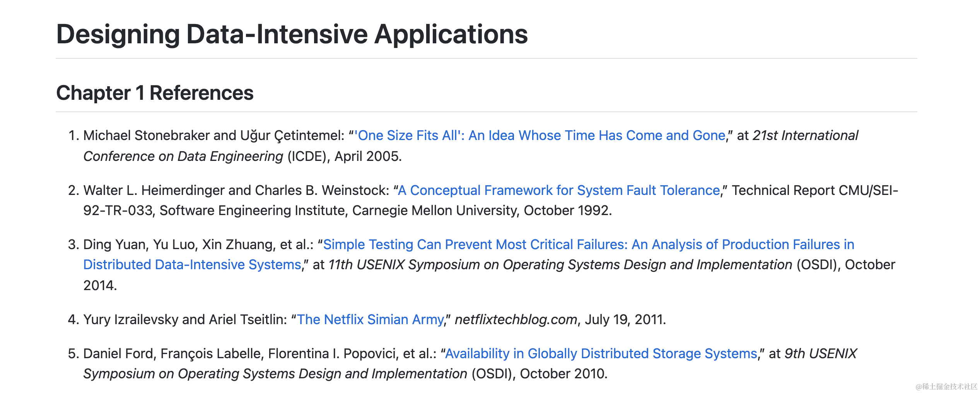Click on 'Distributed Data-Intensive Systems' link text
The image size is (980, 393).
192,265
